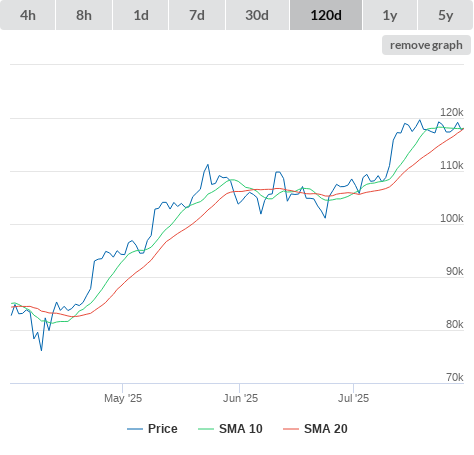Toggle Price series in chart legend

click(152, 429)
